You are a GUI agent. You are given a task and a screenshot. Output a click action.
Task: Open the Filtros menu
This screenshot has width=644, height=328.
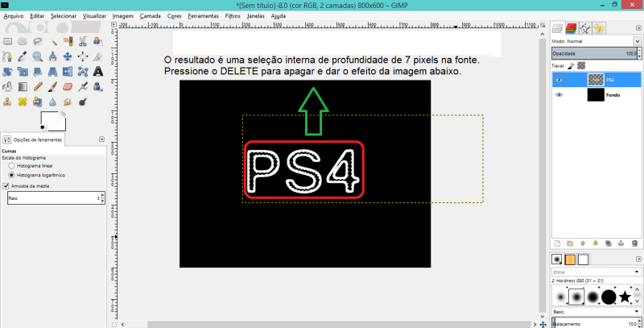(232, 15)
